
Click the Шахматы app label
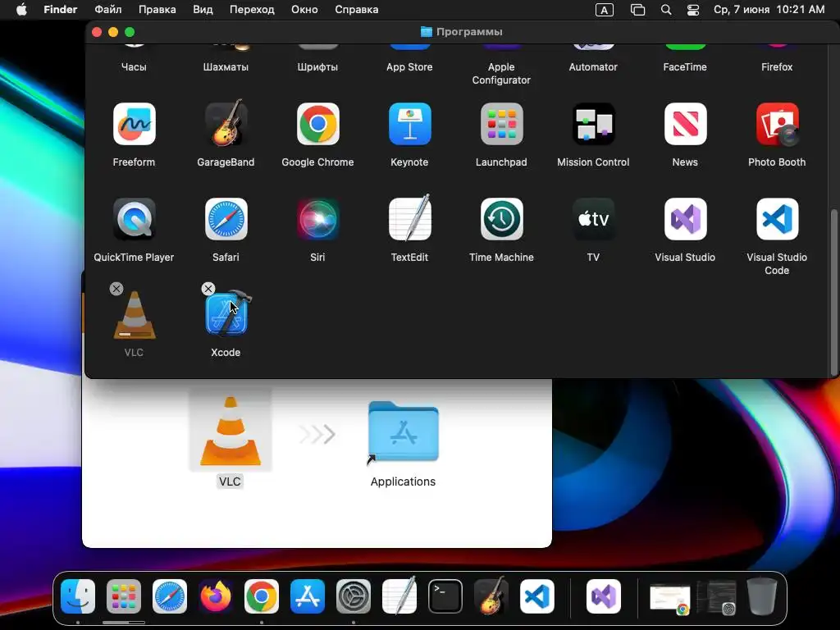226,67
